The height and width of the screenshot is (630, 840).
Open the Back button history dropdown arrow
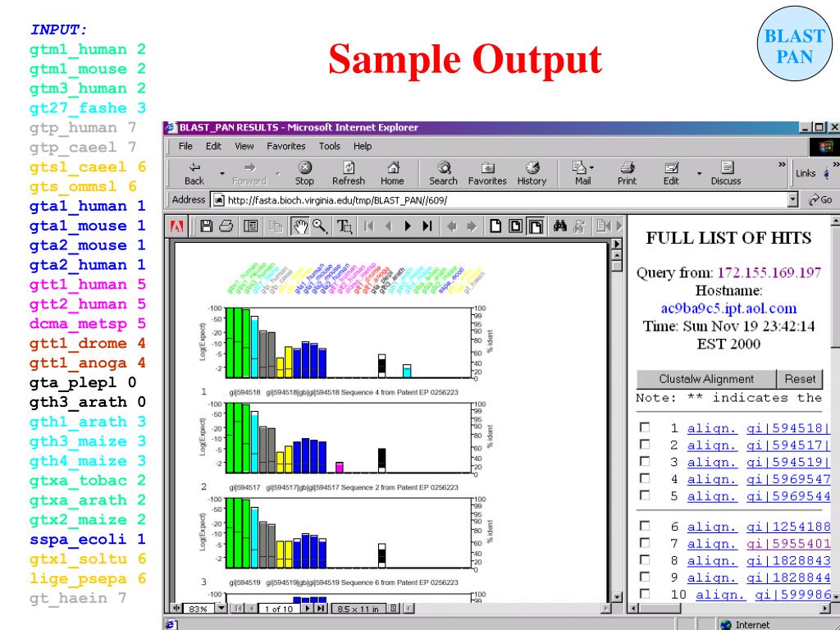click(221, 174)
